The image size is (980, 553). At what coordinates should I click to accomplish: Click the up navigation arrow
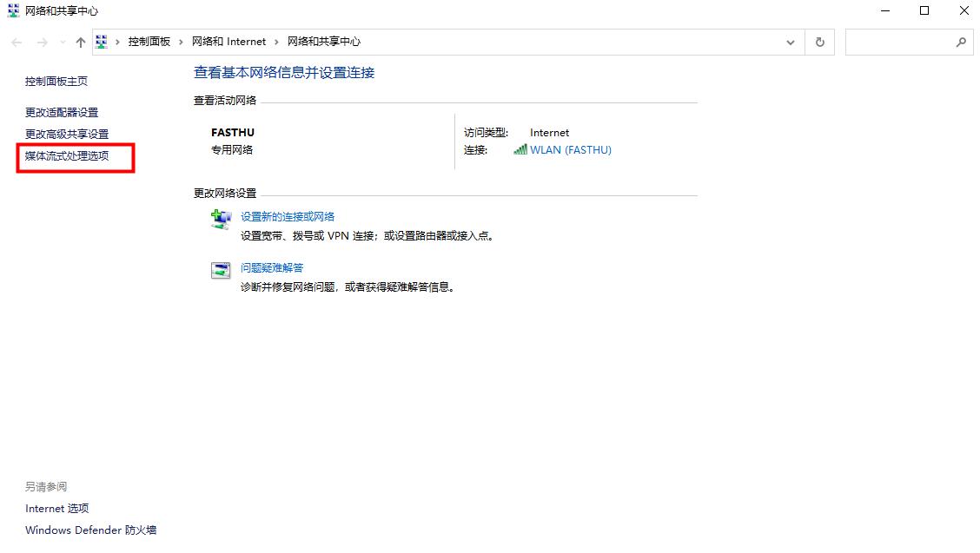click(79, 42)
